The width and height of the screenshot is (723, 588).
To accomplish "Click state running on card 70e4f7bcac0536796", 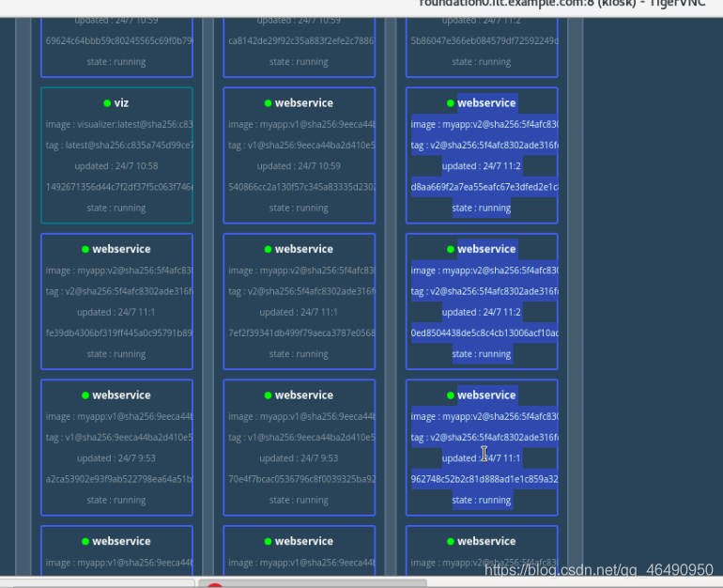I will (299, 501).
